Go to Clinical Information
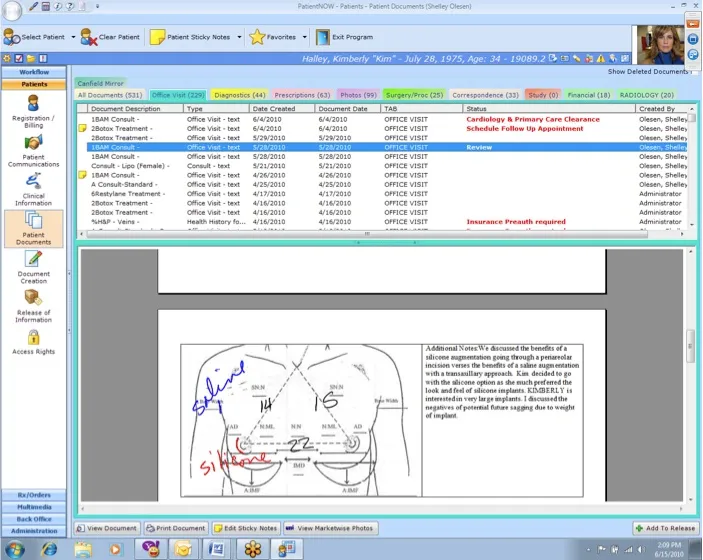This screenshot has width=703, height=560. (33, 187)
